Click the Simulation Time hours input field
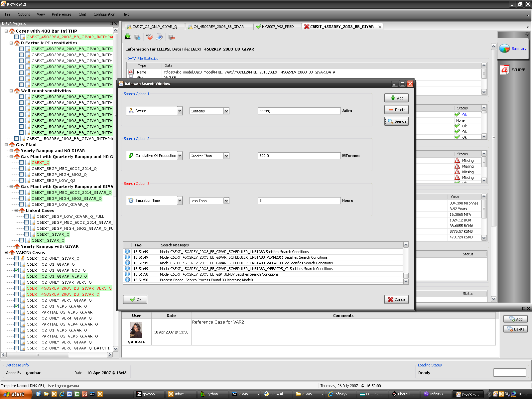532x399 pixels. point(299,200)
